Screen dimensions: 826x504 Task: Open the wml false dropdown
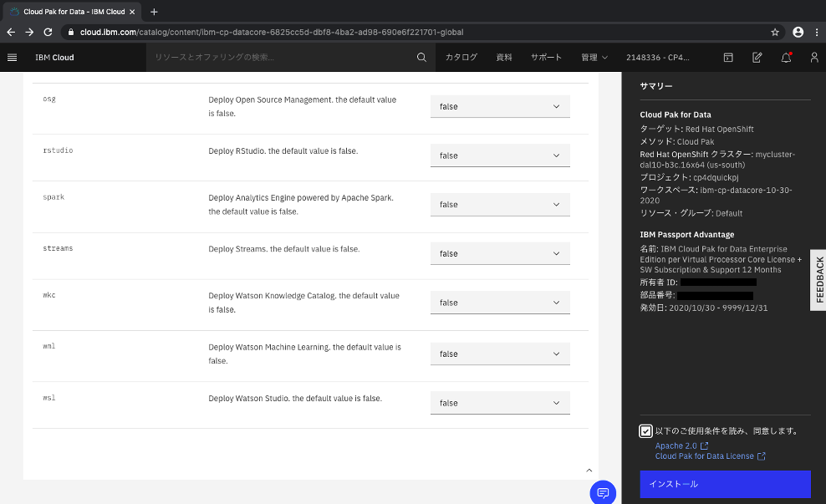[x=500, y=354]
